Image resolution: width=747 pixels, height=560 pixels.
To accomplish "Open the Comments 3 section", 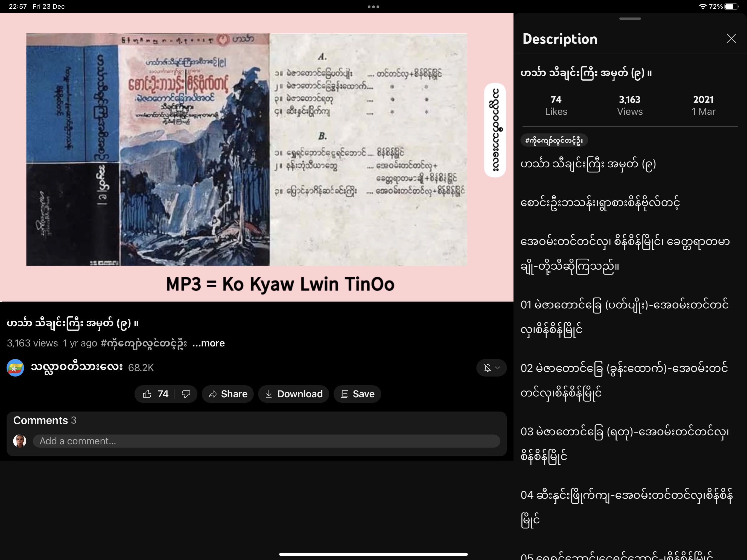I will point(45,420).
